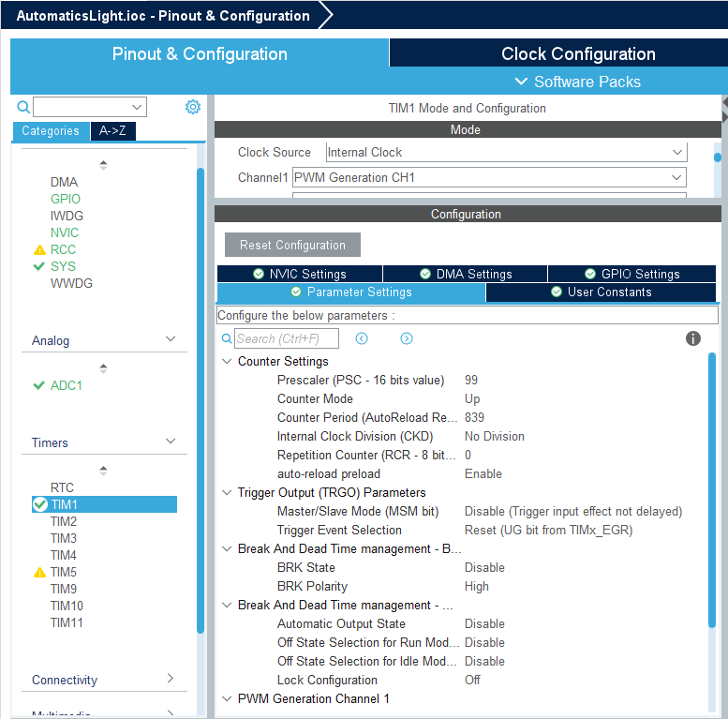The image size is (728, 719).
Task: Open the Clock Source dropdown
Action: 506,152
